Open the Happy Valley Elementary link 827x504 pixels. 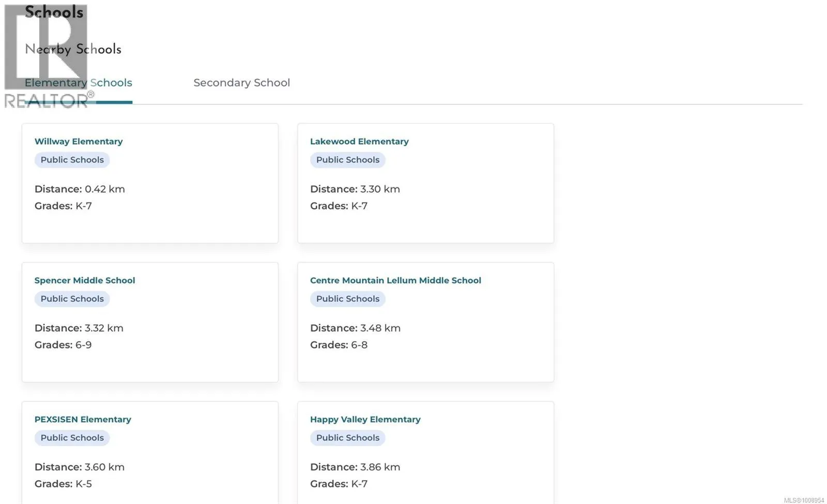pos(365,419)
